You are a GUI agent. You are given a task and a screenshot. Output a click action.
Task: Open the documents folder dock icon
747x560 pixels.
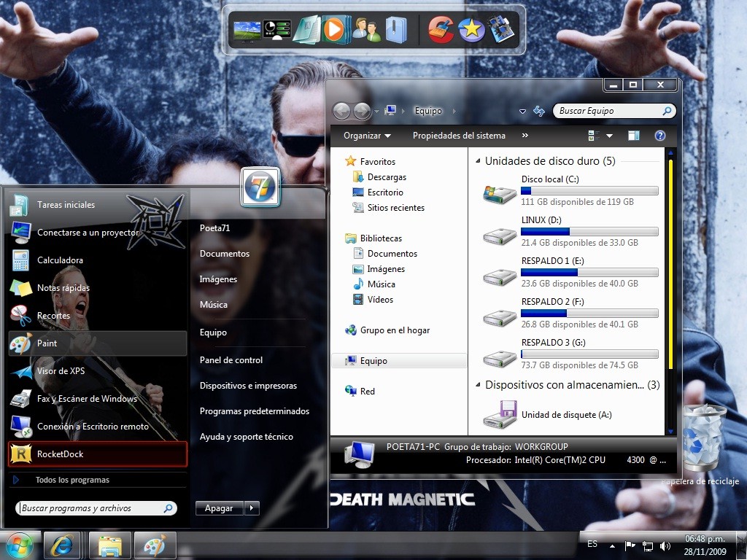pos(306,30)
